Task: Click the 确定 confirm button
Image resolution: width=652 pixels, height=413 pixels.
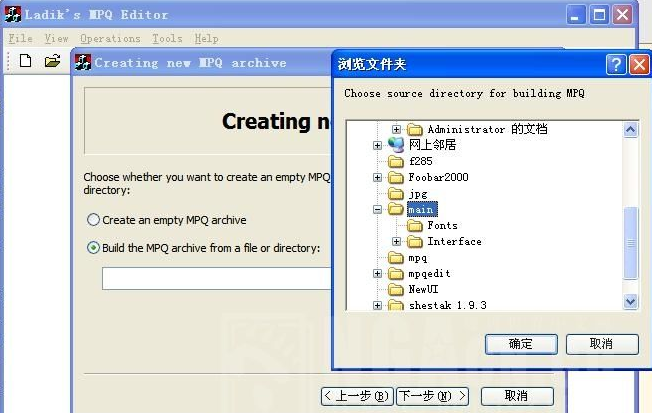Action: (x=521, y=344)
